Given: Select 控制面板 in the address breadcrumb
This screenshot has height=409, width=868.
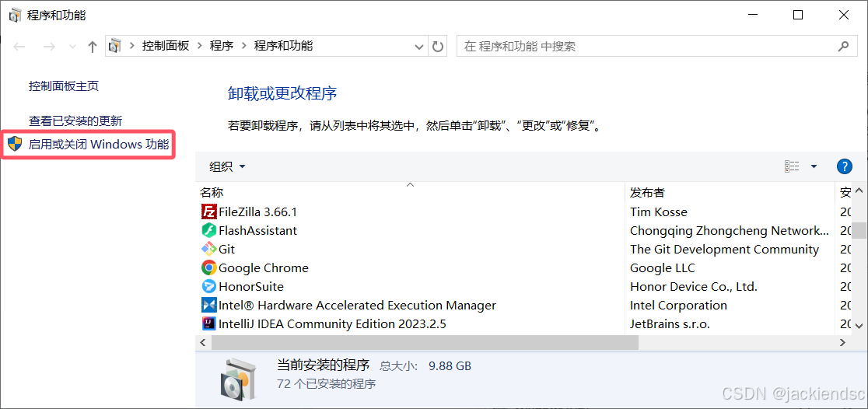Looking at the screenshot, I should tap(166, 46).
